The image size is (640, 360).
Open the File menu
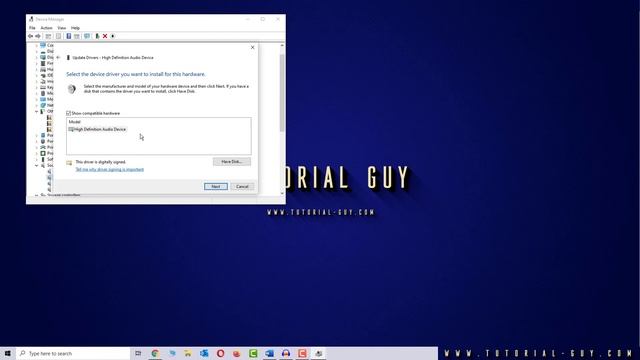tap(32, 28)
